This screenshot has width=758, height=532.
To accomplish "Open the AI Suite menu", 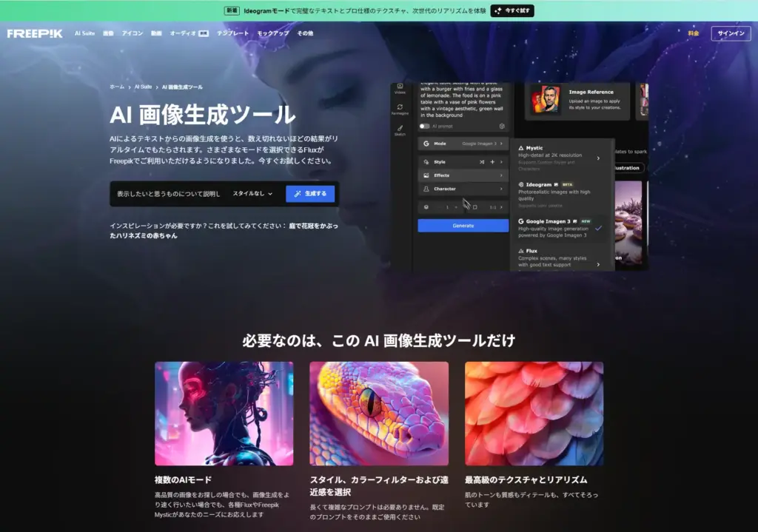I will (x=84, y=33).
